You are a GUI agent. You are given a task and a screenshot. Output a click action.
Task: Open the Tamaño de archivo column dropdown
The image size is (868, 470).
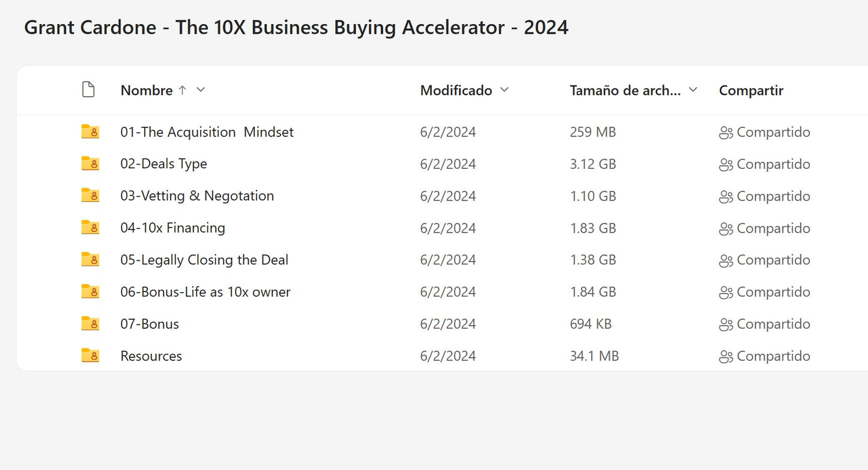pyautogui.click(x=693, y=90)
